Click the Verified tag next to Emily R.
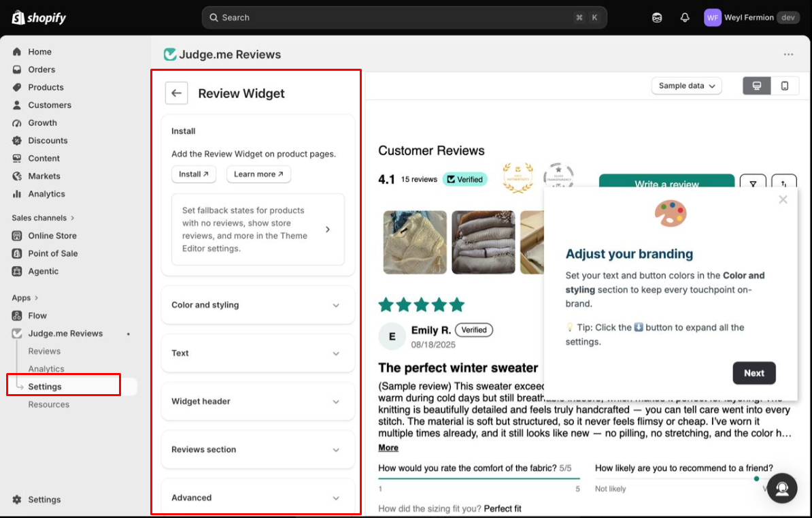The width and height of the screenshot is (812, 518). [474, 329]
